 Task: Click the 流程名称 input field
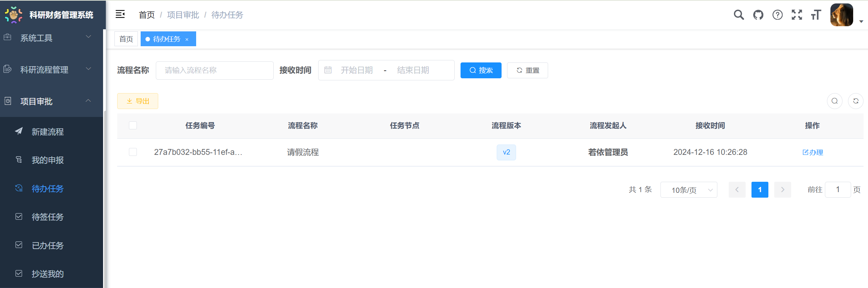214,70
